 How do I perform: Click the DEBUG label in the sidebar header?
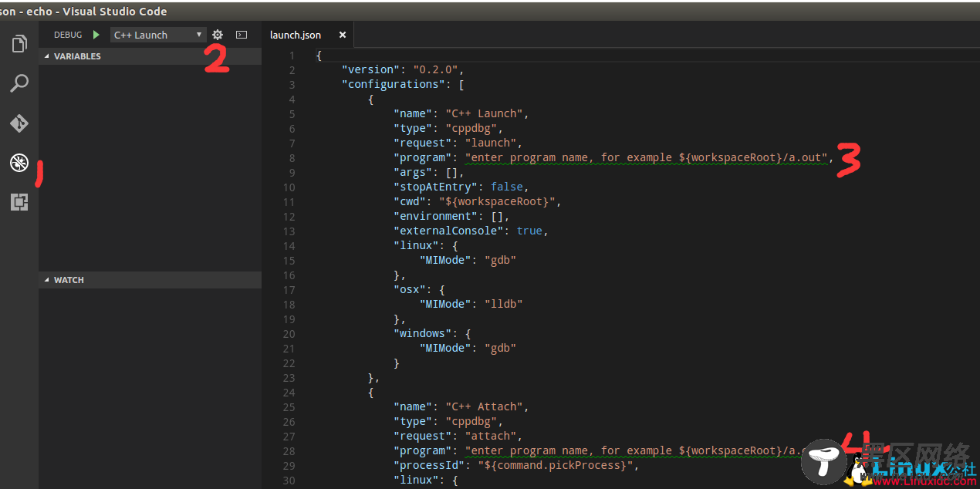pos(68,35)
